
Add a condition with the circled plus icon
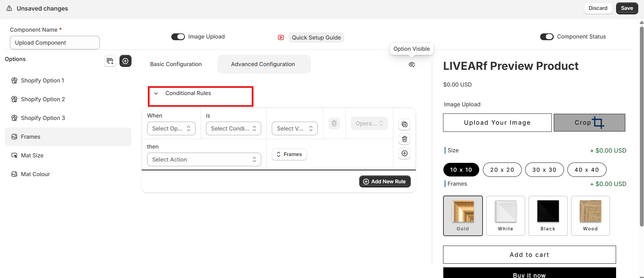(405, 153)
